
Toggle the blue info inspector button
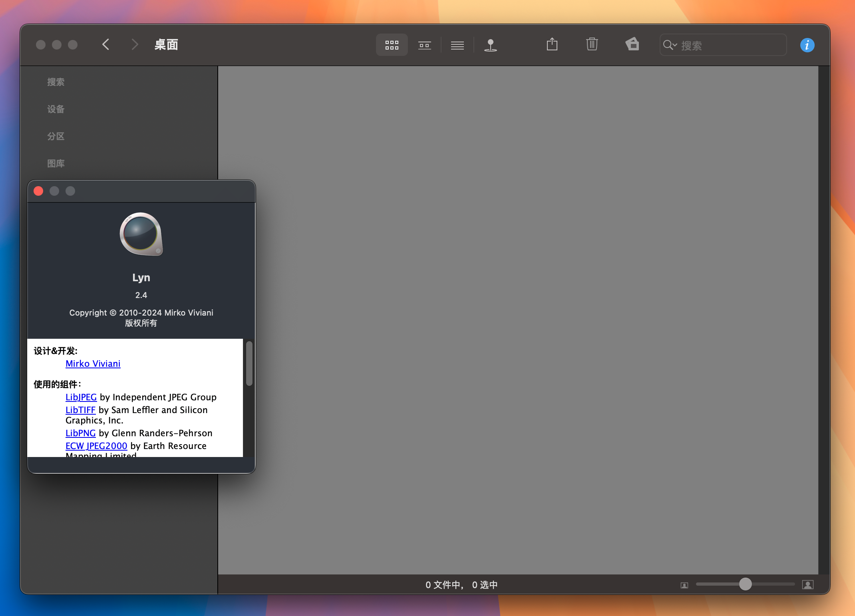pyautogui.click(x=807, y=45)
